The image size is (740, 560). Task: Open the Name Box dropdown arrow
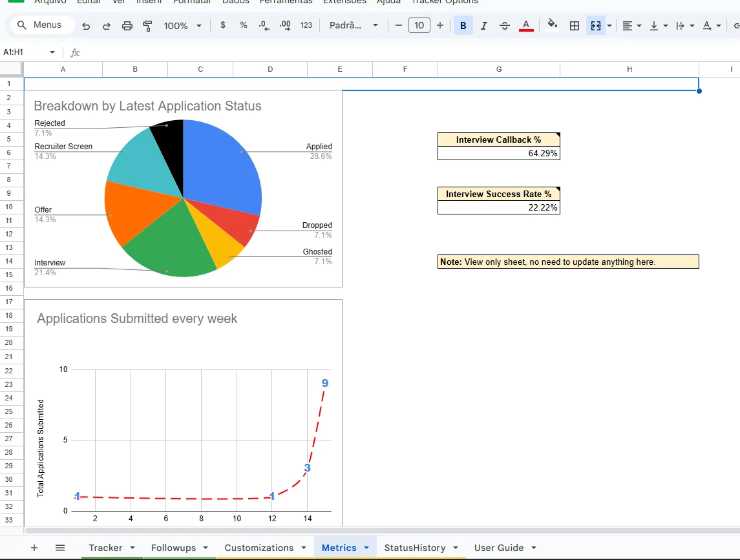point(52,52)
